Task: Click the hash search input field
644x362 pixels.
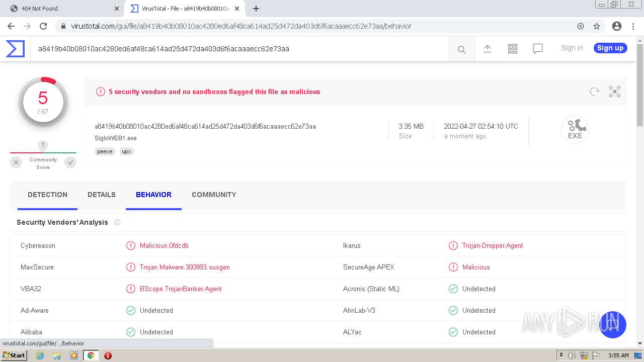Action: click(x=239, y=49)
